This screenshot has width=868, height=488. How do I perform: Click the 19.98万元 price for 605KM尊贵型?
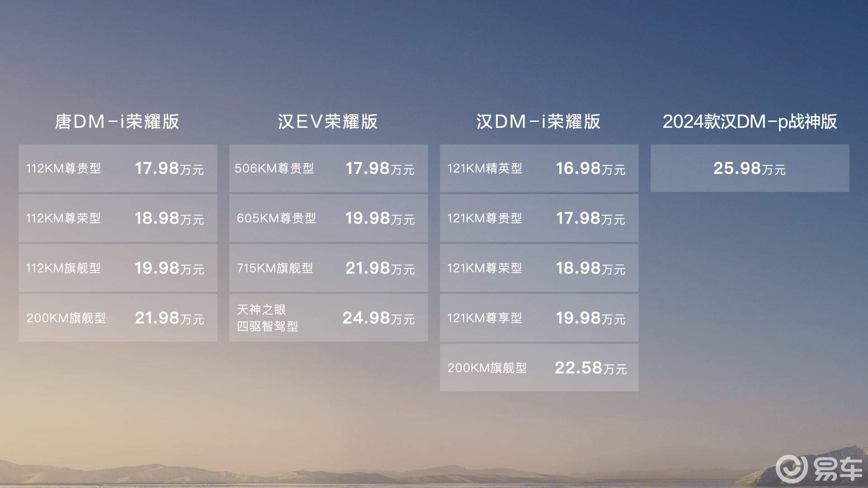pos(380,218)
